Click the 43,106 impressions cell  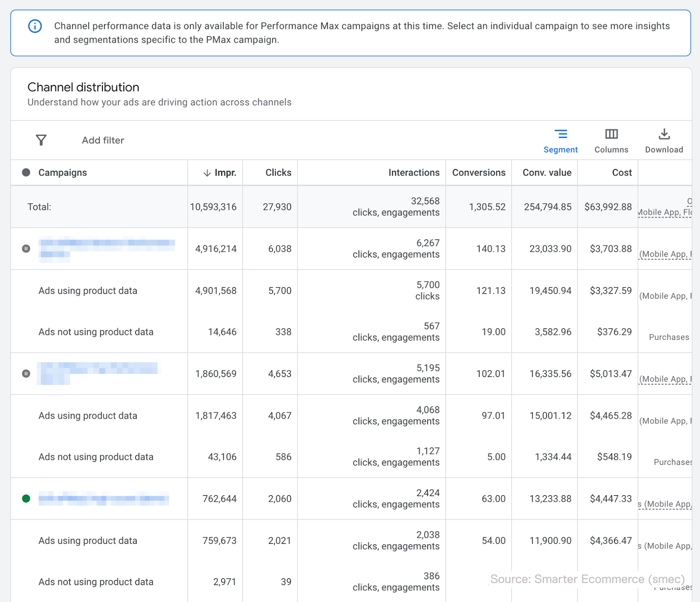click(x=222, y=457)
